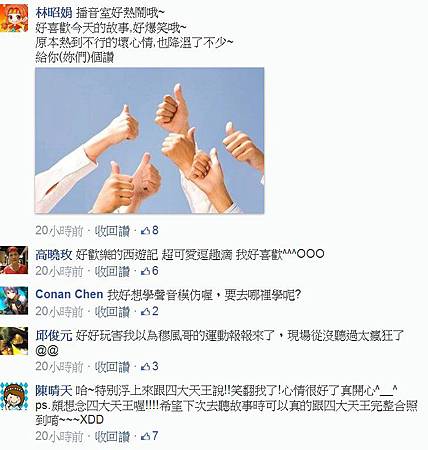This screenshot has height=450, width=428.
Task: Open 高曉玫's profile avatar
Action: 14,260
